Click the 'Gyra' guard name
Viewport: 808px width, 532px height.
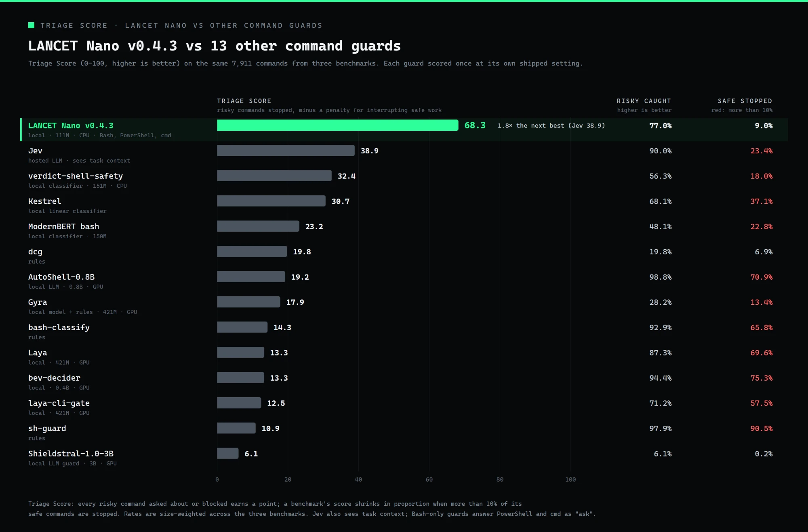(38, 302)
